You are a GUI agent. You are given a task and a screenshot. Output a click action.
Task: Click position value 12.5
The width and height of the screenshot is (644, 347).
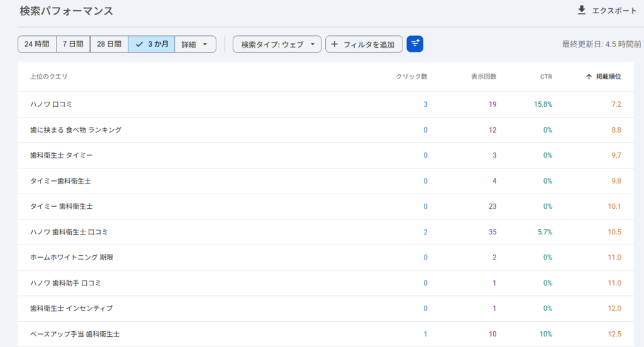(x=614, y=334)
